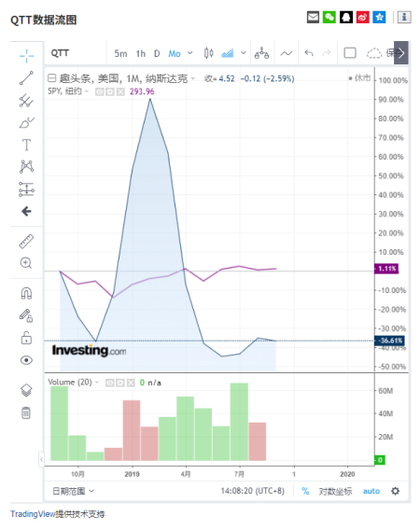Expand the time interval dropdown arrow

190,53
